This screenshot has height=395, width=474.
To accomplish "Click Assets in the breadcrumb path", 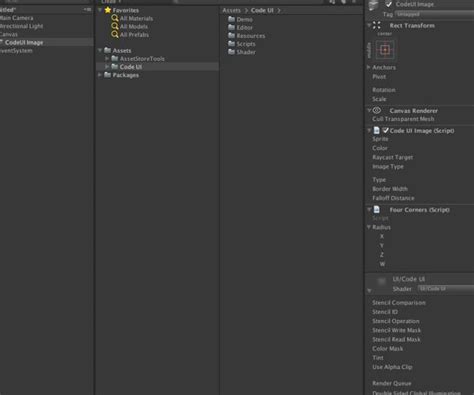I will click(x=231, y=10).
